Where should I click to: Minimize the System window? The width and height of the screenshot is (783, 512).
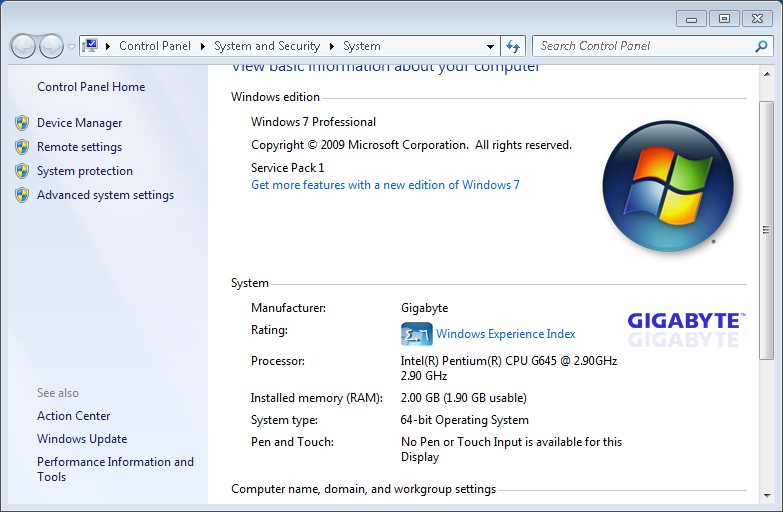(x=691, y=19)
